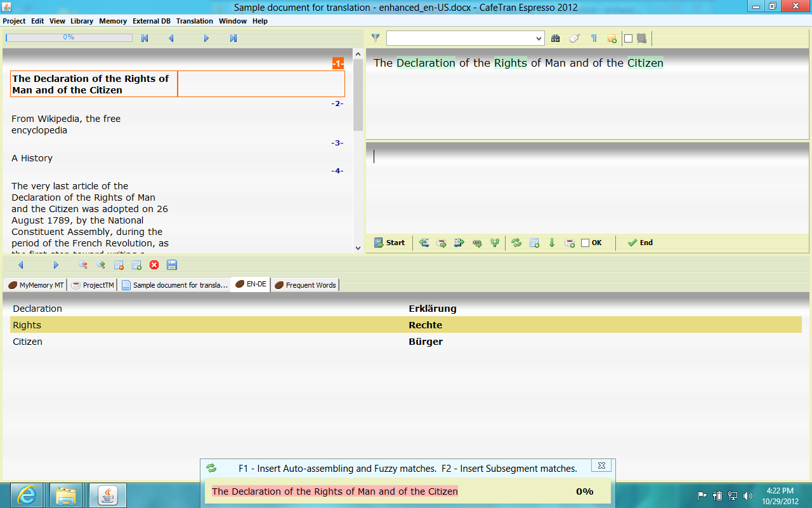Click the red stop icon in the lower toolbar

(154, 265)
